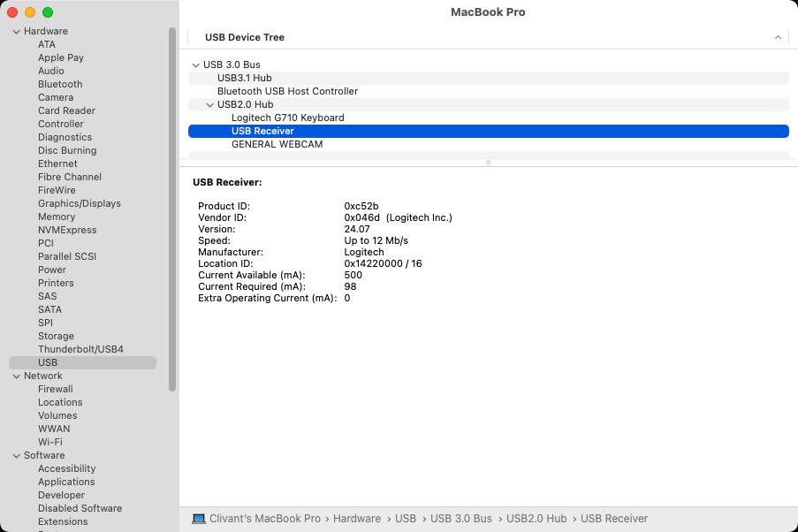Open the Power hardware section
Viewport: 798px width, 532px height.
tap(52, 270)
